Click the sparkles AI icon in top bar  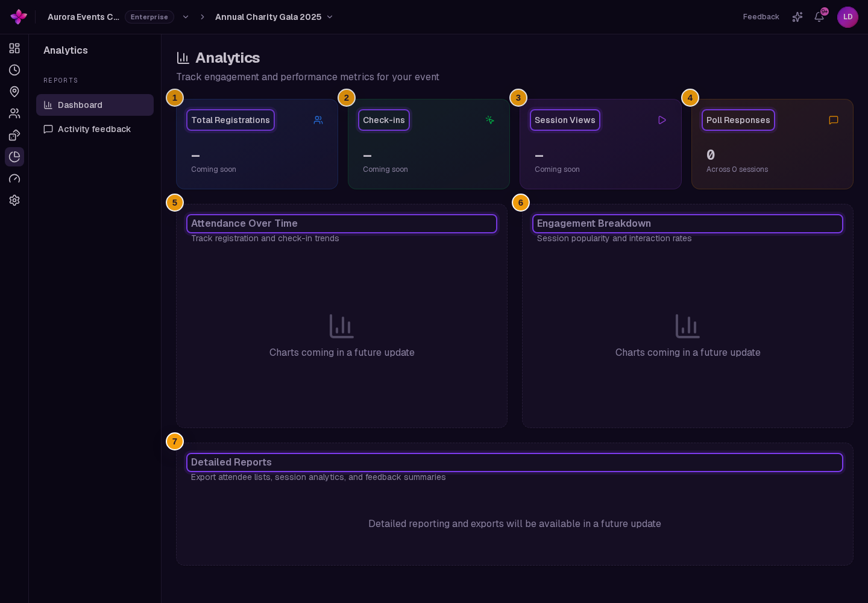coord(797,17)
